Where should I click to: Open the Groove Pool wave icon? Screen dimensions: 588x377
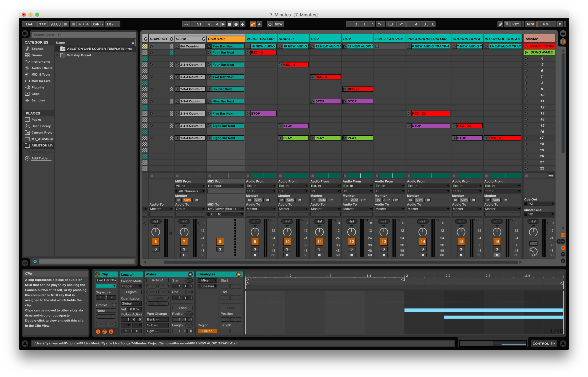[x=25, y=263]
